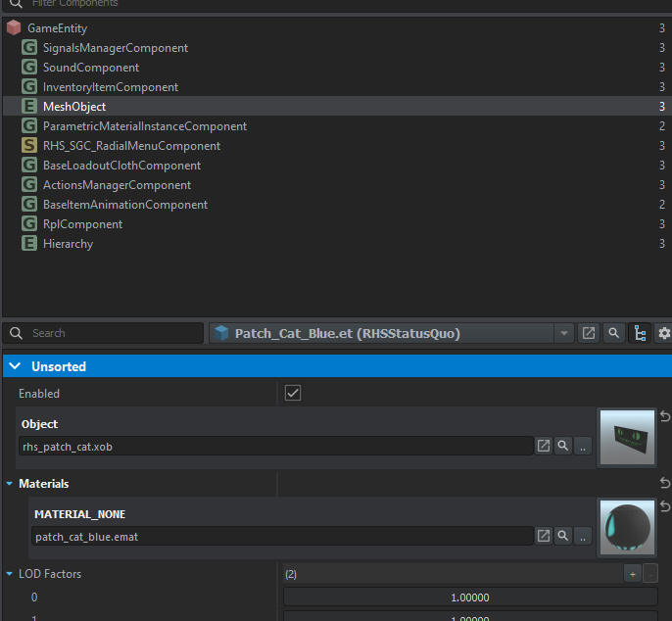Open the properties settings gear
The height and width of the screenshot is (621, 672).
point(664,333)
